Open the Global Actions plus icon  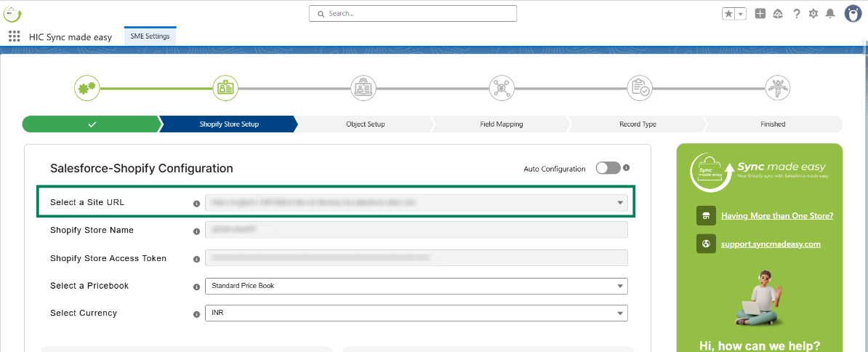760,14
